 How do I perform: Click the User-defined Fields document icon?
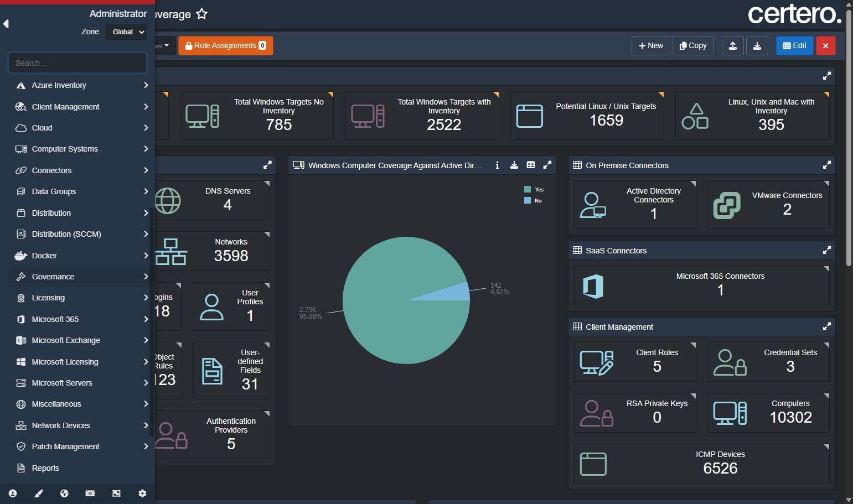coord(212,371)
